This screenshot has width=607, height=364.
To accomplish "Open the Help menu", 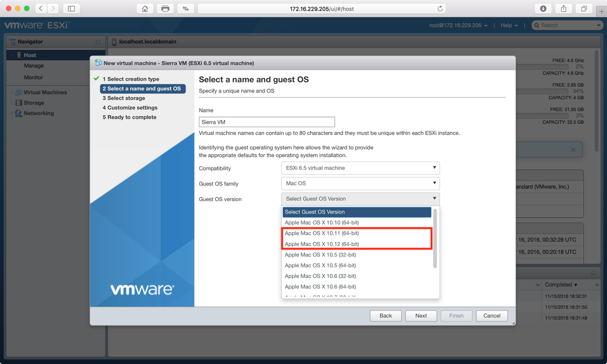I will [x=509, y=25].
